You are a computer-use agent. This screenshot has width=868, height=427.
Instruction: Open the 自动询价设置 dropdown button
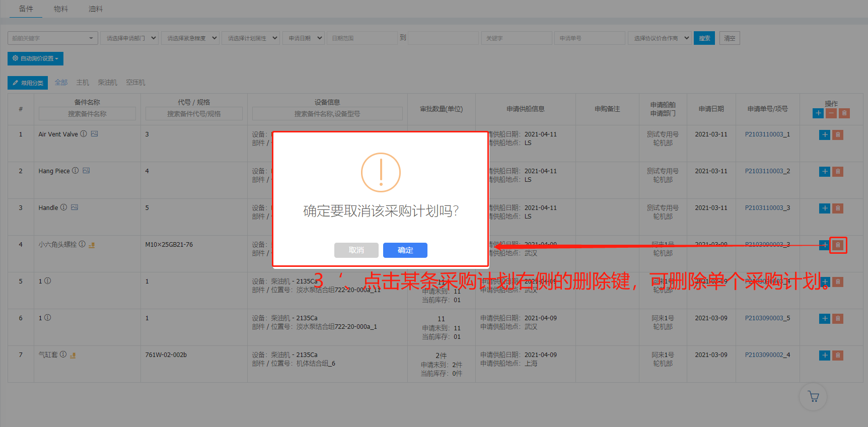point(35,58)
